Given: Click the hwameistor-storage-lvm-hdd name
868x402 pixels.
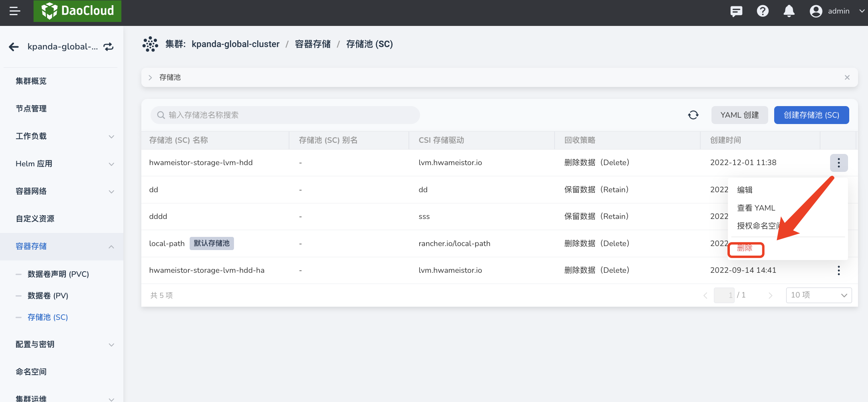Looking at the screenshot, I should click(x=201, y=163).
